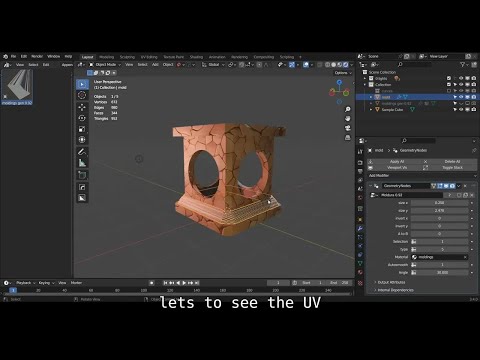Select the Select Box tool in toolbar
This screenshot has height=360, width=480.
click(82, 84)
